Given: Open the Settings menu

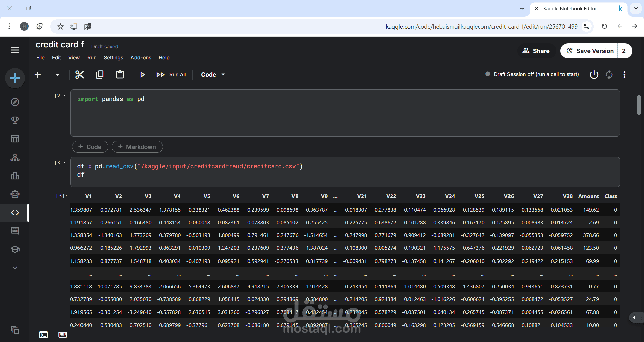Looking at the screenshot, I should point(113,58).
